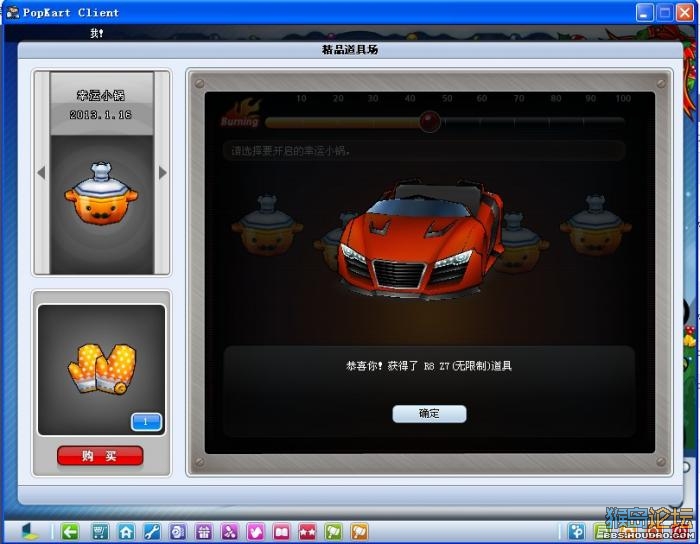Pick the leftmost dimmed lucky pot
Viewport: 700px width, 544px height.
[267, 224]
